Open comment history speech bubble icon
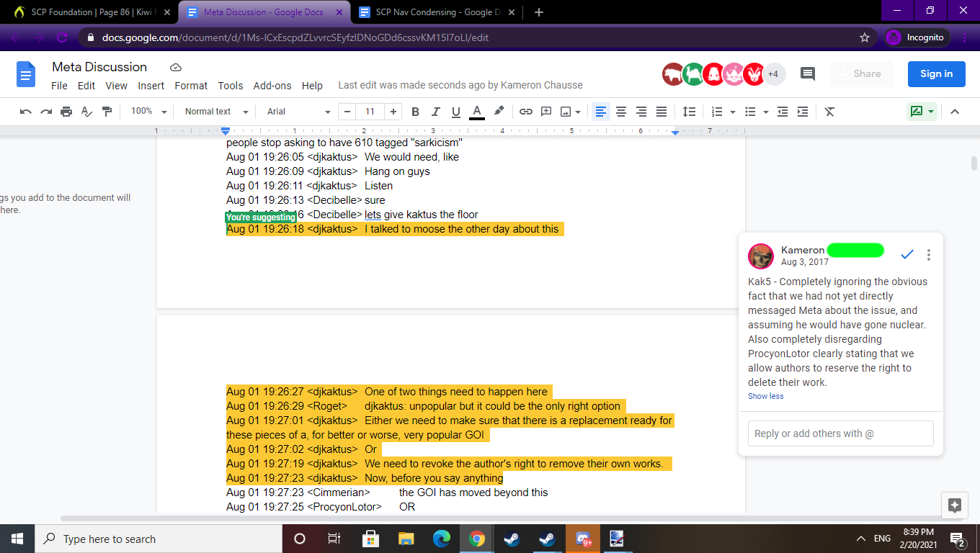980x553 pixels. (808, 73)
